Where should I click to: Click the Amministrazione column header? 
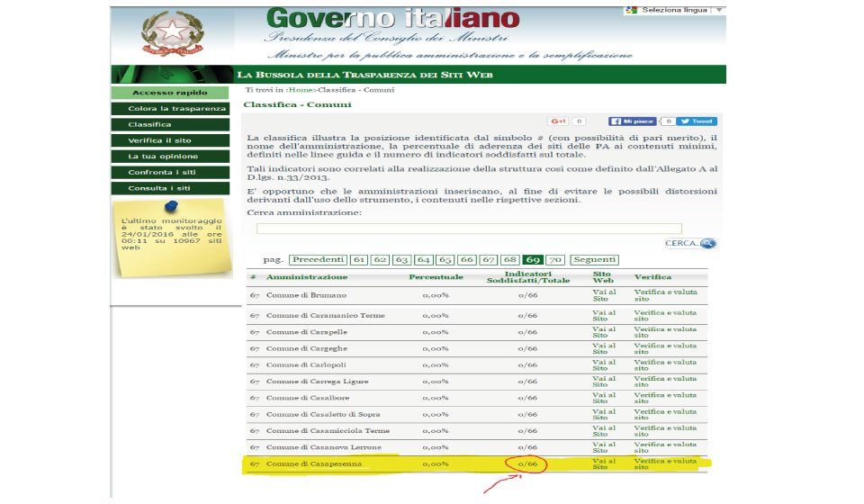click(307, 277)
